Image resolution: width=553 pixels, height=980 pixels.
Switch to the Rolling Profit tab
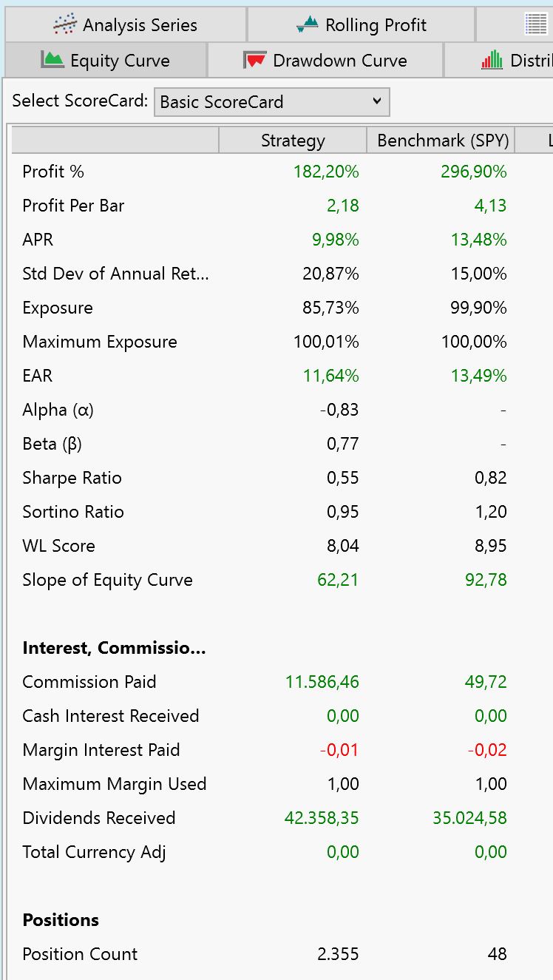point(362,25)
